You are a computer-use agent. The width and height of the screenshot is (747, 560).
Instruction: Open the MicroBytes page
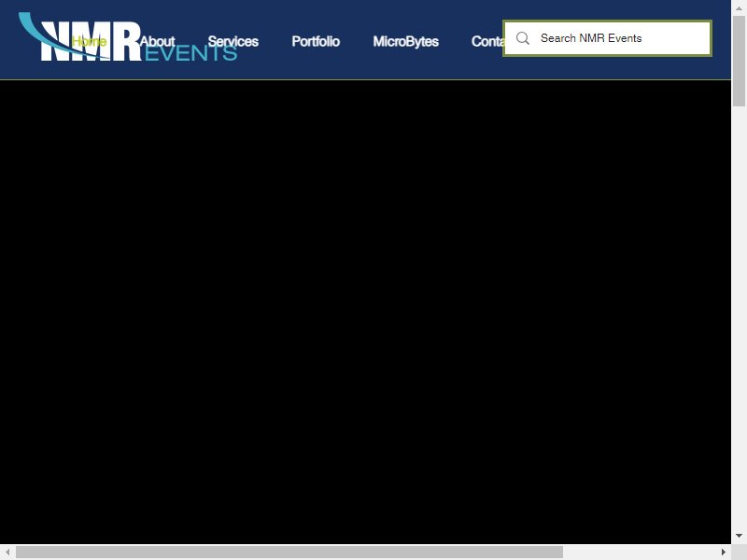[x=405, y=41]
